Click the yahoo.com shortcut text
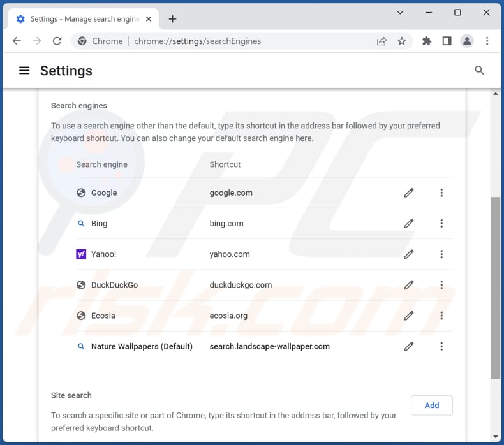This screenshot has height=445, width=504. 230,254
